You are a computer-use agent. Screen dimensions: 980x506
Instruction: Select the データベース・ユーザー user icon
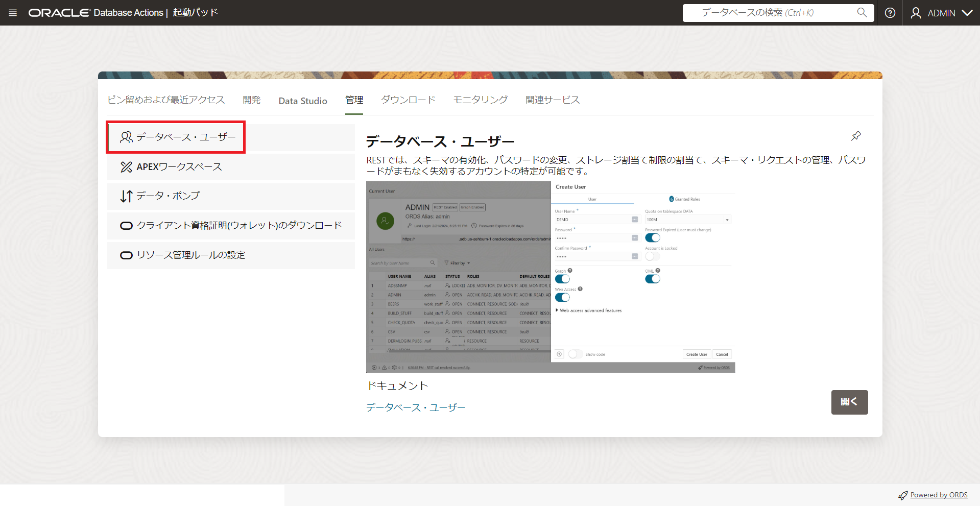click(x=125, y=137)
